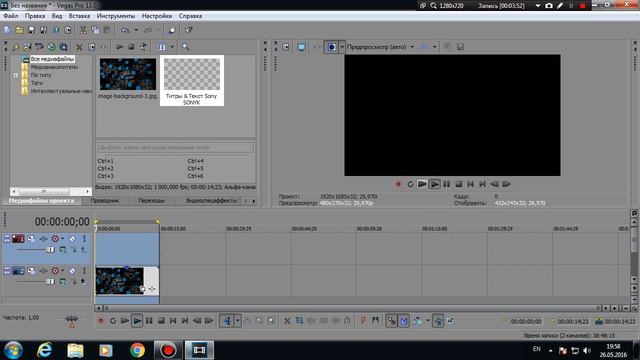The height and width of the screenshot is (360, 640).
Task: Toggle loop playback in the timeline transport bar
Action: (x=113, y=321)
